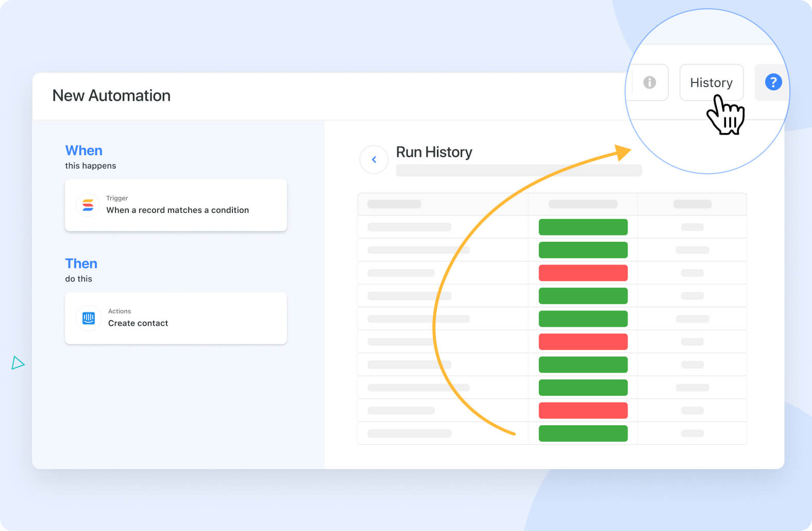Open the info icon button
812x531 pixels.
tap(650, 82)
